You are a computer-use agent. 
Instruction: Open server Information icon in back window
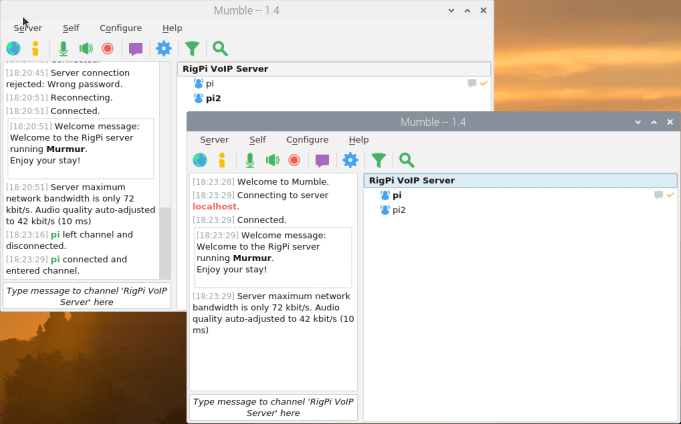coord(36,48)
